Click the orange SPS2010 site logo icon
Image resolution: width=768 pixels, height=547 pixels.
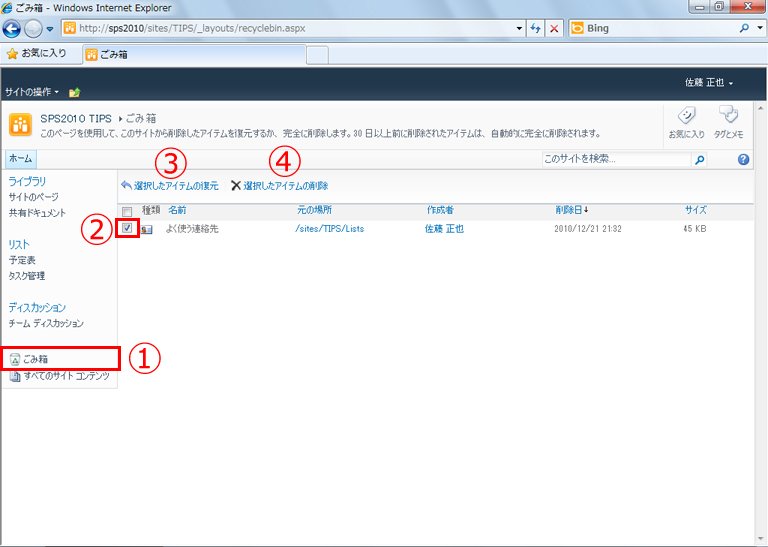coord(20,124)
